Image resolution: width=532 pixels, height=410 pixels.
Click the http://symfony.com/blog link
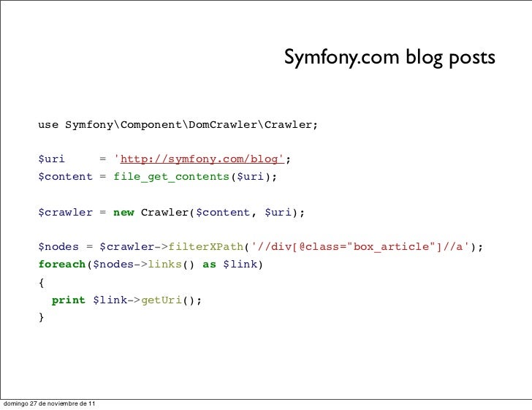coord(202,159)
